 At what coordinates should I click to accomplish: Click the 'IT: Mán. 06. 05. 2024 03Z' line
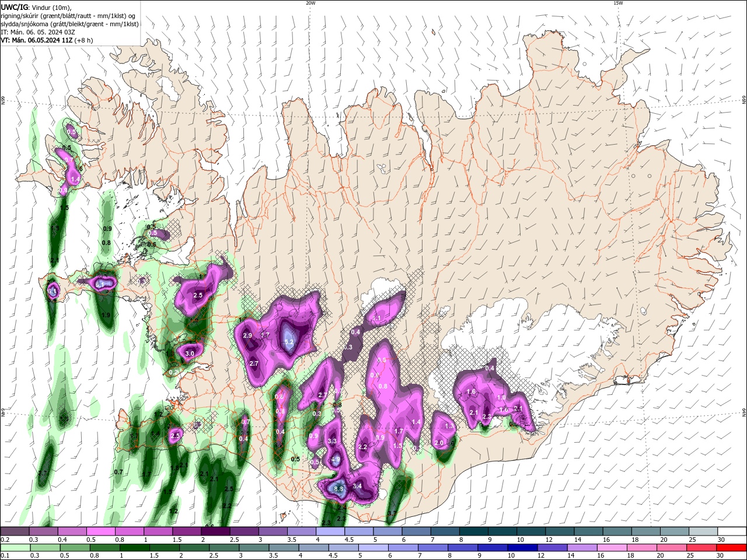point(39,32)
